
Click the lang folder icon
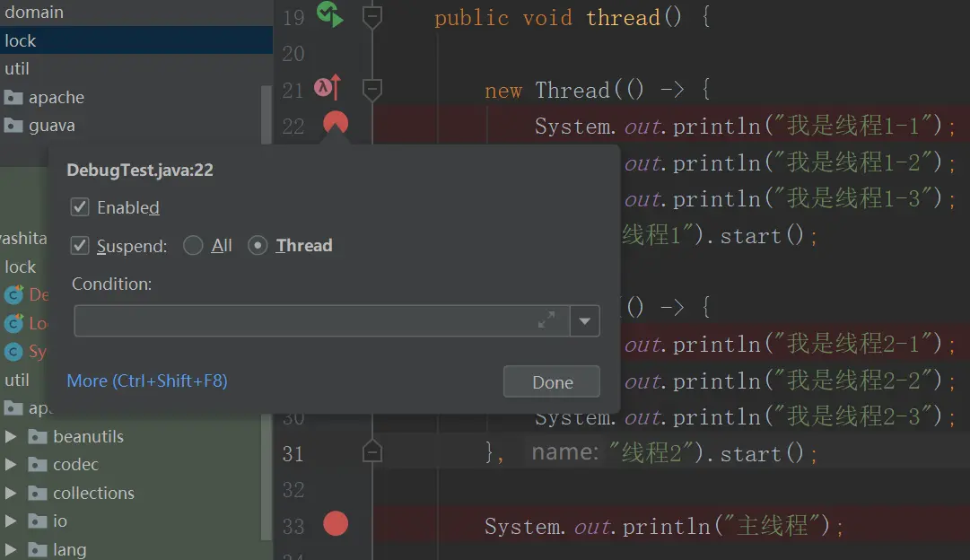click(x=38, y=549)
